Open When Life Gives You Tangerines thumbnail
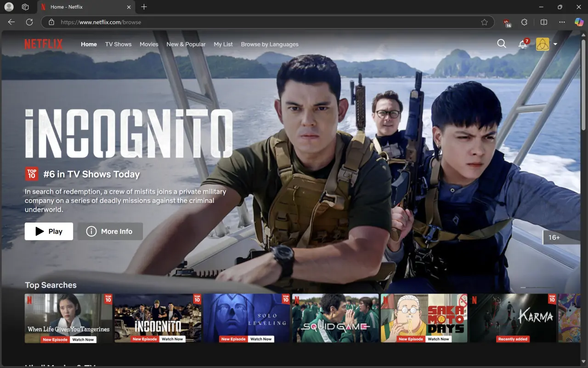 (x=68, y=318)
